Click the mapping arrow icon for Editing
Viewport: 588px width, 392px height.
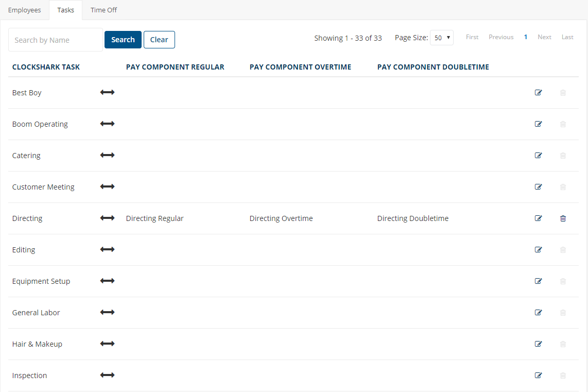point(107,249)
